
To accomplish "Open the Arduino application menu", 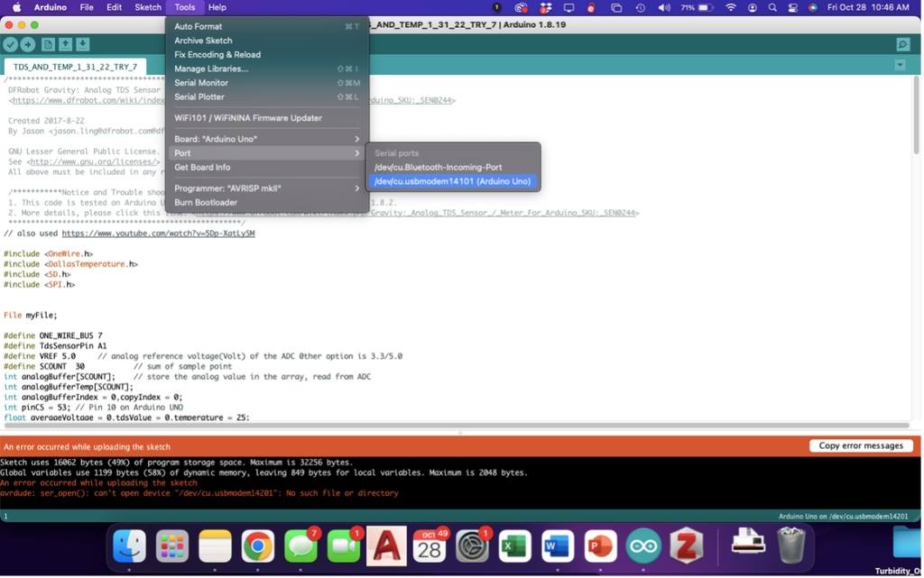I will (x=51, y=7).
